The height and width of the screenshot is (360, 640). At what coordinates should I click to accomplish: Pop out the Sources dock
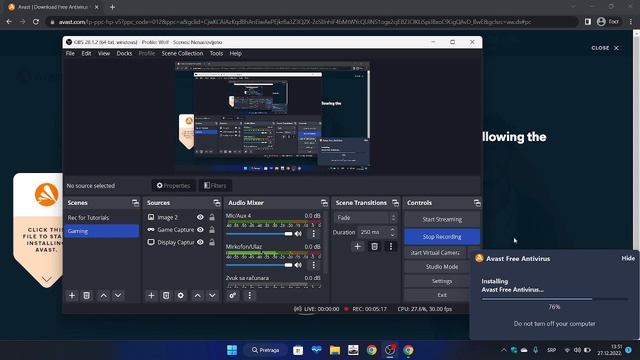point(216,203)
